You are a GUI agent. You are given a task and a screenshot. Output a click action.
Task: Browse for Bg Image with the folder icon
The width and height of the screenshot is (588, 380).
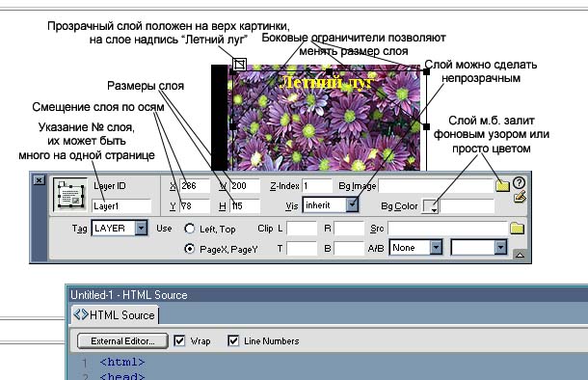[502, 186]
